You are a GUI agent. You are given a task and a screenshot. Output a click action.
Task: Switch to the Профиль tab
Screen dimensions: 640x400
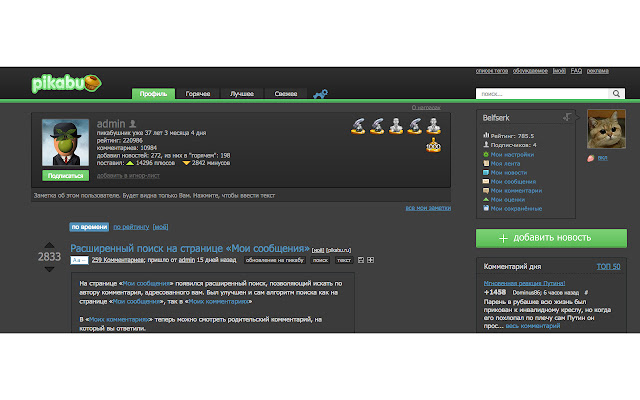click(x=153, y=94)
